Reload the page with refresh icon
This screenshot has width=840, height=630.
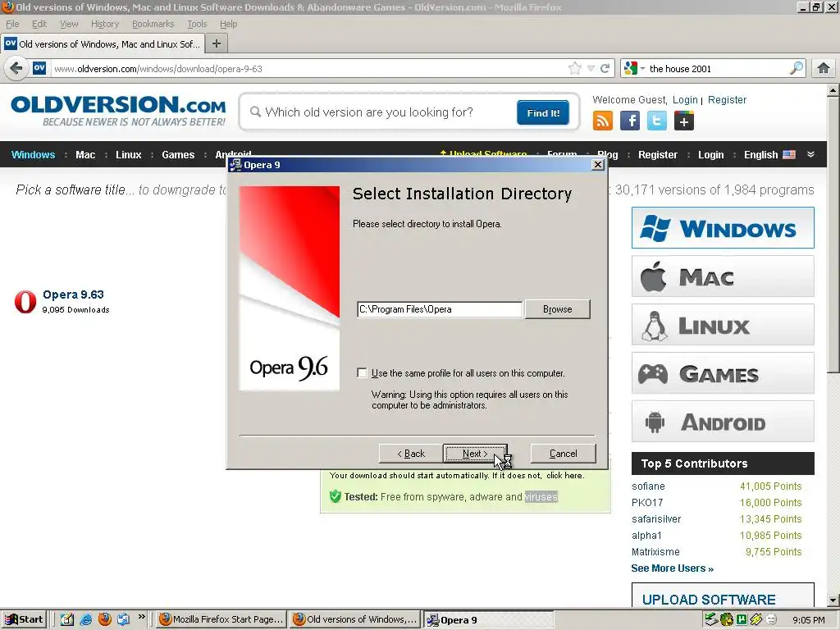pyautogui.click(x=605, y=69)
